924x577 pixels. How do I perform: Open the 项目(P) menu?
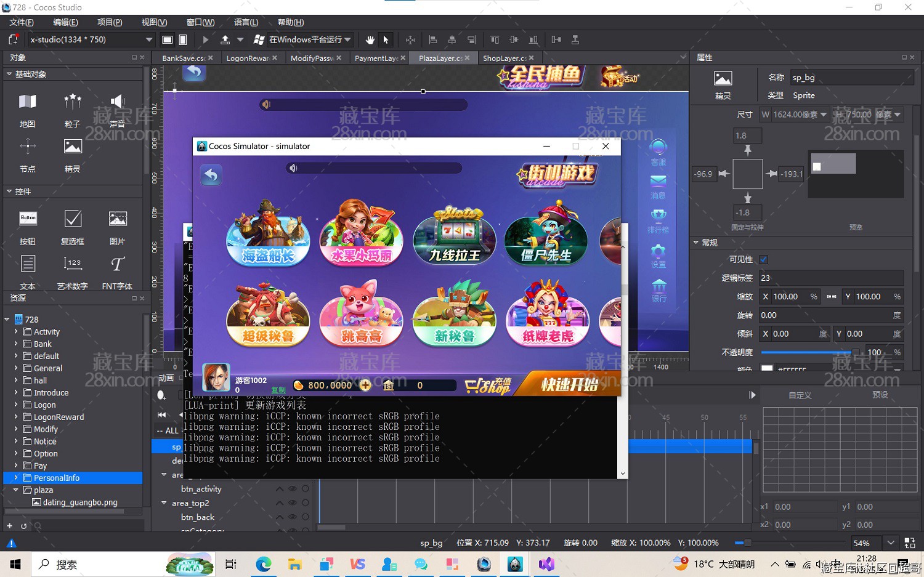click(x=110, y=22)
